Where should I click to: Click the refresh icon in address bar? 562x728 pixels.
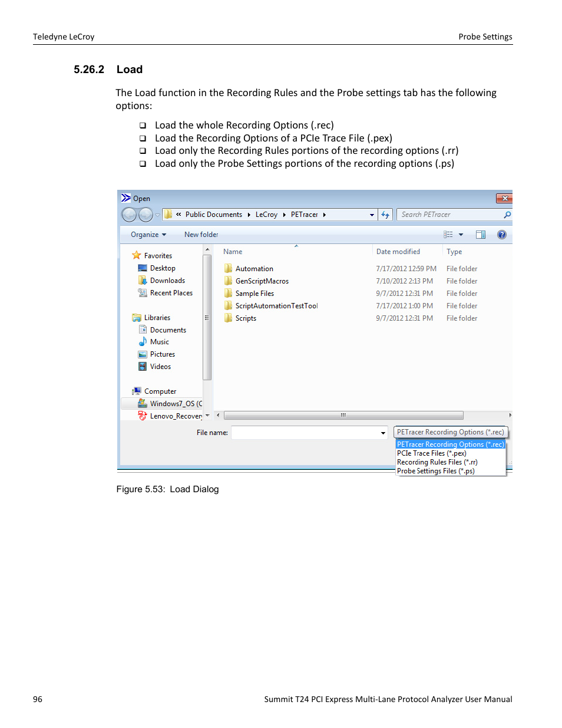pyautogui.click(x=385, y=214)
